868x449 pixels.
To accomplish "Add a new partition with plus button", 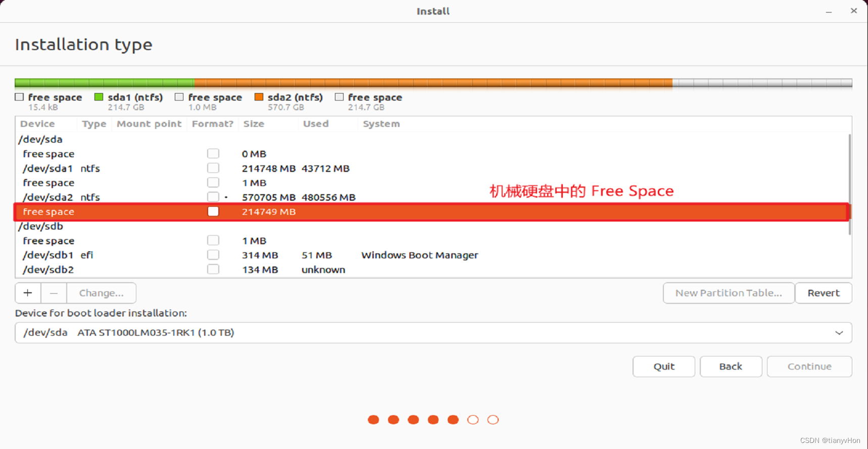I will coord(28,293).
